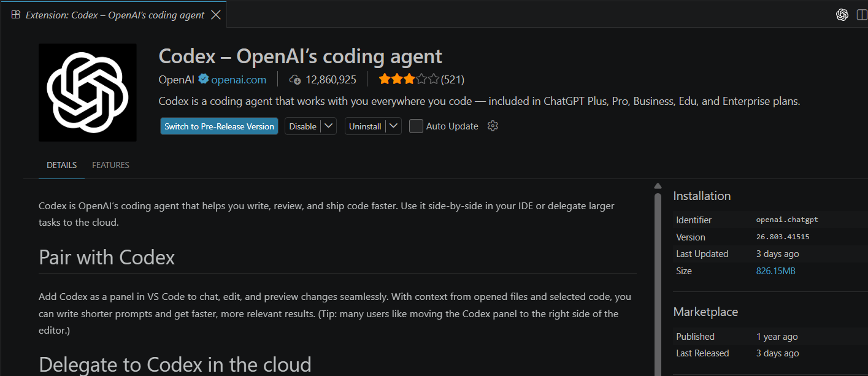Click the readme scrollbar up arrow
The width and height of the screenshot is (868, 376).
[x=658, y=186]
